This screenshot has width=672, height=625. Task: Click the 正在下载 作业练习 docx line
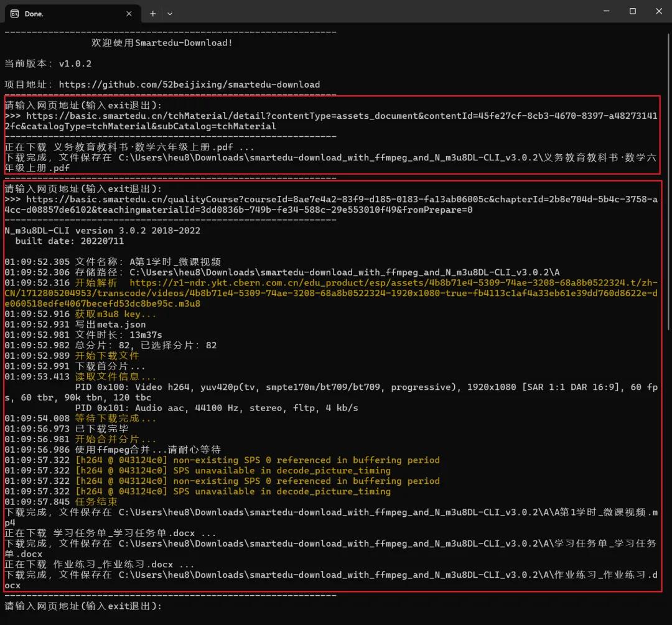click(100, 565)
